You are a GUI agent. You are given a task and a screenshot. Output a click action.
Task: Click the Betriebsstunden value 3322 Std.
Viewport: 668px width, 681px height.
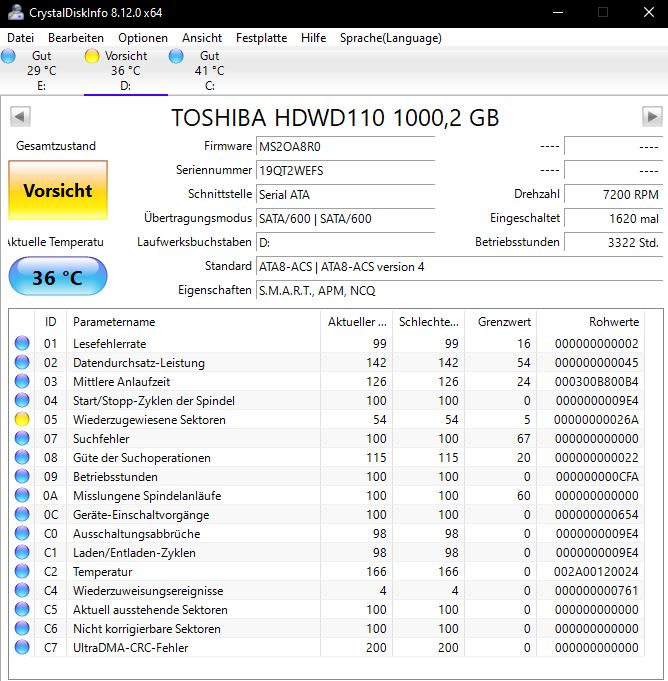tap(613, 242)
